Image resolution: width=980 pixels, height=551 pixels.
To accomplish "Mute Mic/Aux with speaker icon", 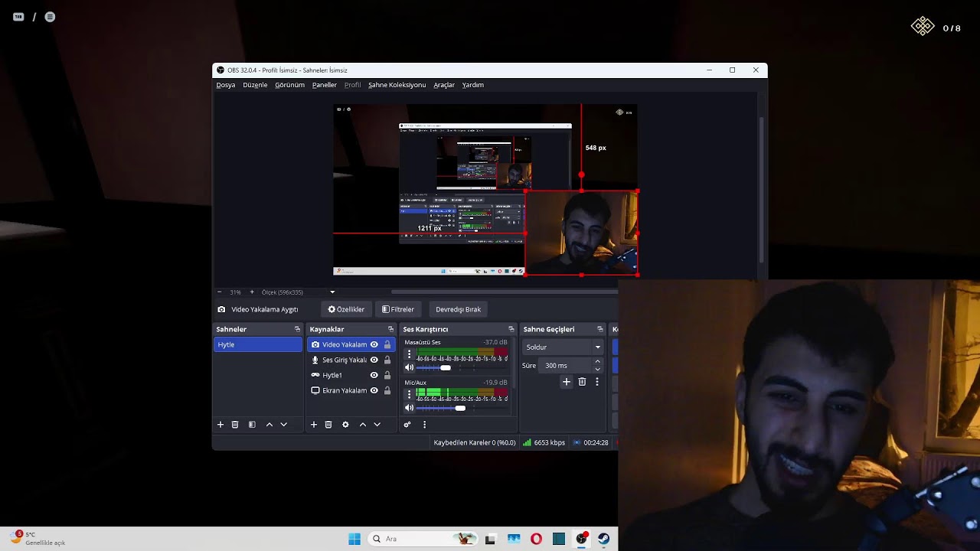I will [x=409, y=408].
